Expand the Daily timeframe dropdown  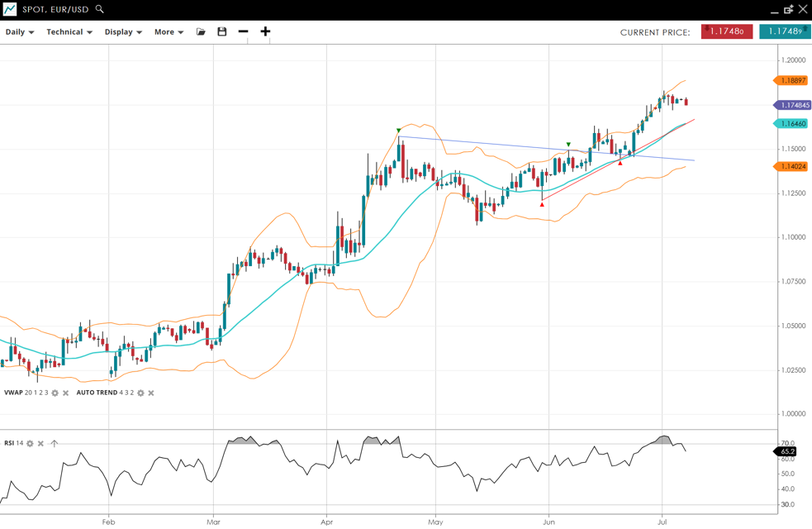point(20,32)
